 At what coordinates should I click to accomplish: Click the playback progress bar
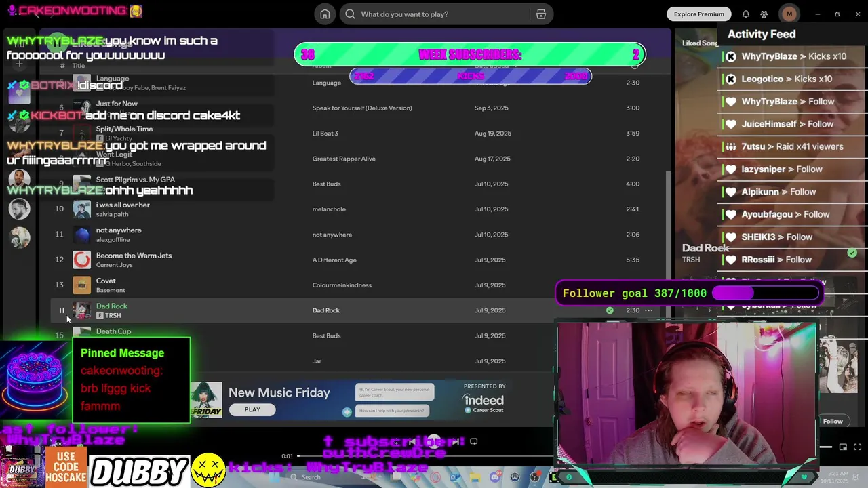427,456
